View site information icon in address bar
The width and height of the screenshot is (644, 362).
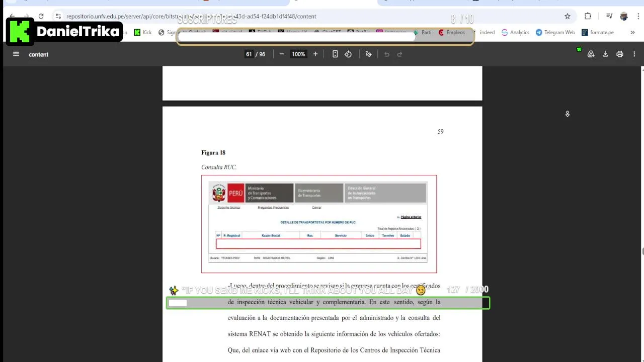point(58,16)
